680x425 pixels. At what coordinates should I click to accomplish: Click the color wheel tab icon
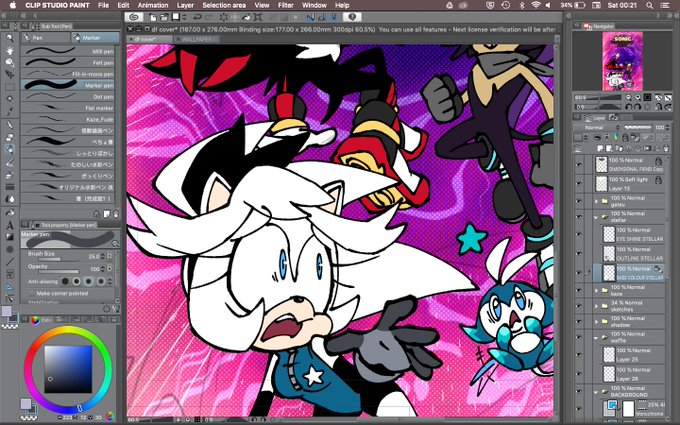(x=35, y=320)
